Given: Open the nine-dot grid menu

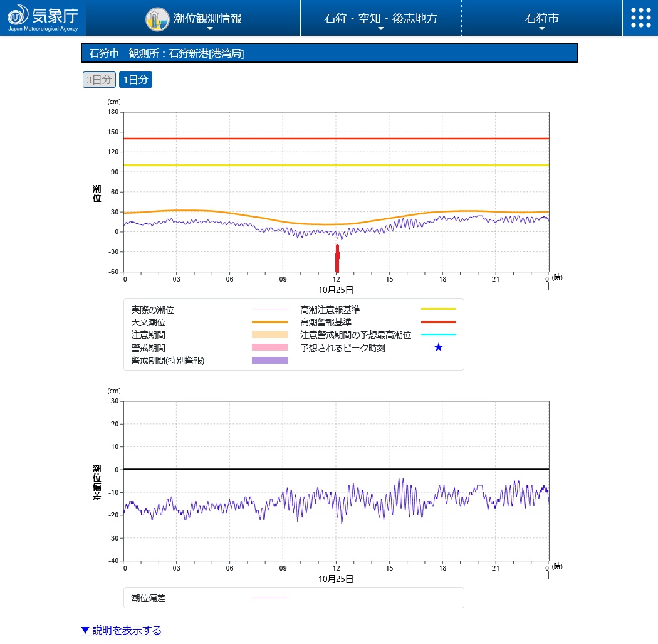Looking at the screenshot, I should pyautogui.click(x=640, y=18).
